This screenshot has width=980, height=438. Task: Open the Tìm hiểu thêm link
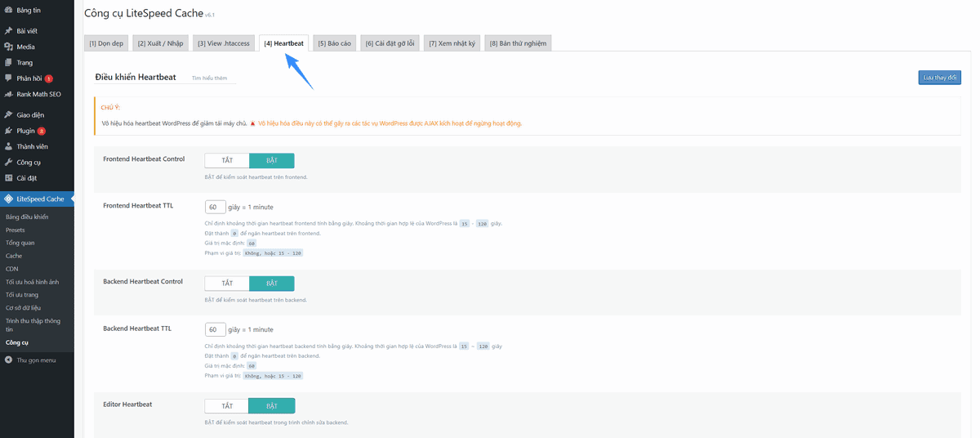click(209, 78)
